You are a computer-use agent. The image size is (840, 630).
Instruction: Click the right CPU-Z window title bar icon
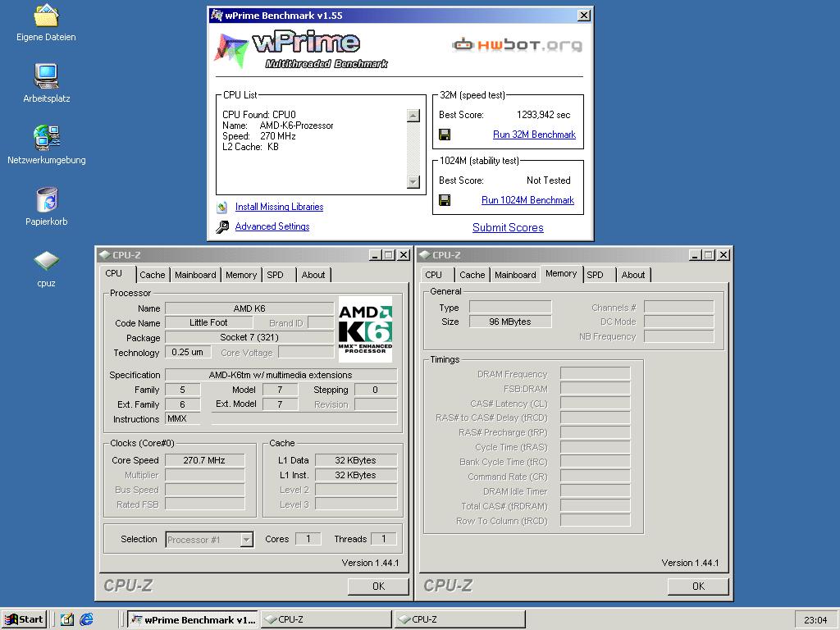[x=424, y=255]
